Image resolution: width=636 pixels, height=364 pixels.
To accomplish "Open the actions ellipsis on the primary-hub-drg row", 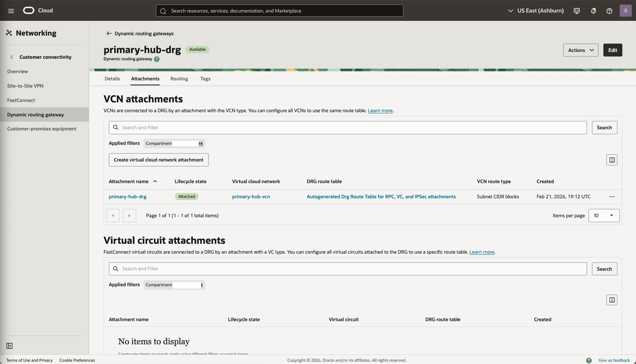I will point(612,196).
